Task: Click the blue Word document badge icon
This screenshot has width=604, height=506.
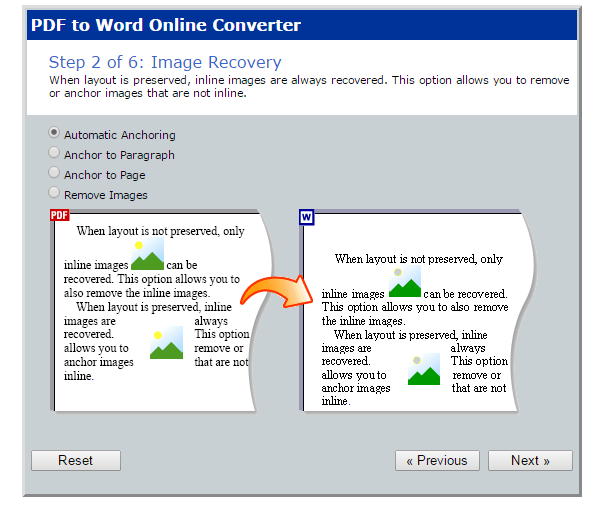Action: 306,216
